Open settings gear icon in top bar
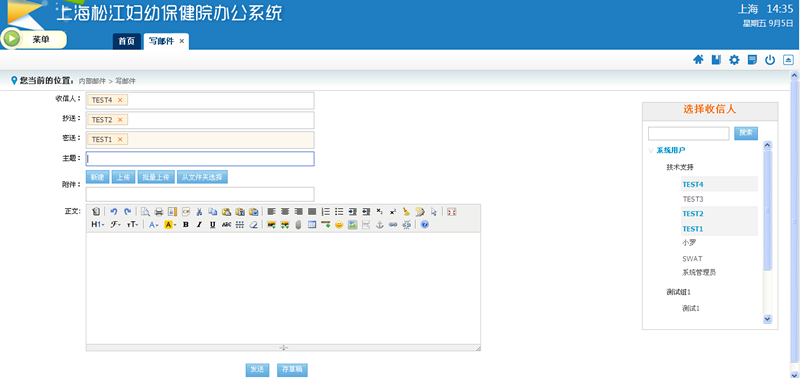This screenshot has height=378, width=800. (x=734, y=60)
